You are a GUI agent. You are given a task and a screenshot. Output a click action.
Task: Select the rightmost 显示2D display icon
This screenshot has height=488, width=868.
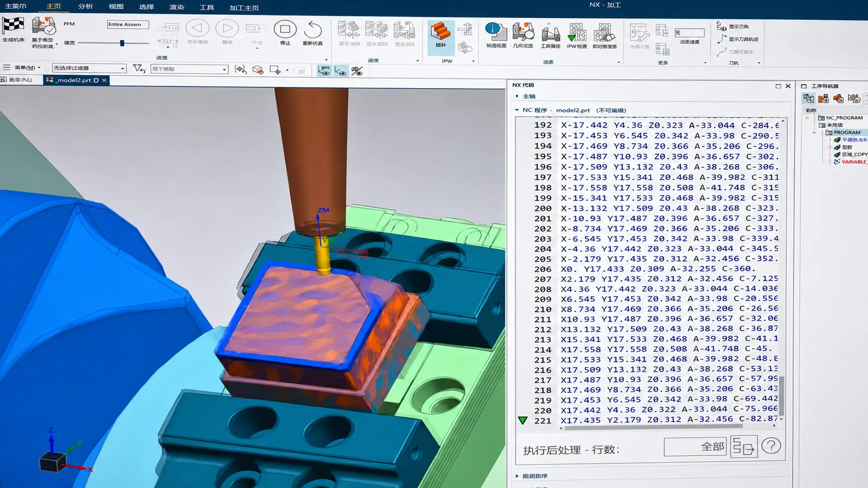coord(404,30)
